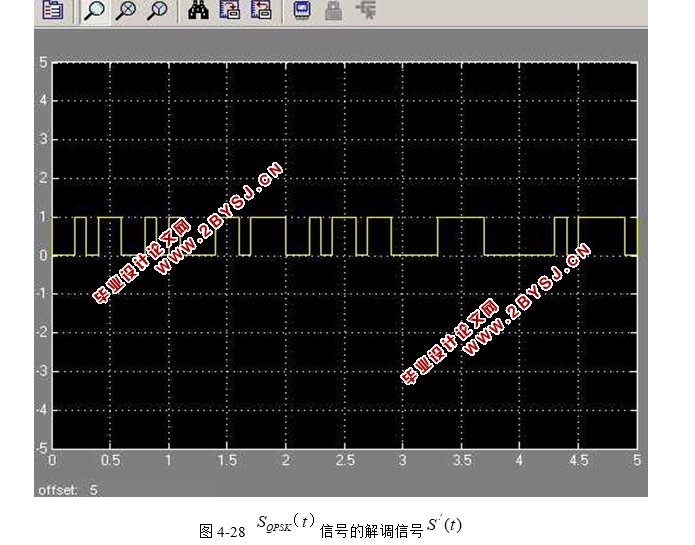
Task: Click the x-axis tick label 4.5
Action: point(578,461)
